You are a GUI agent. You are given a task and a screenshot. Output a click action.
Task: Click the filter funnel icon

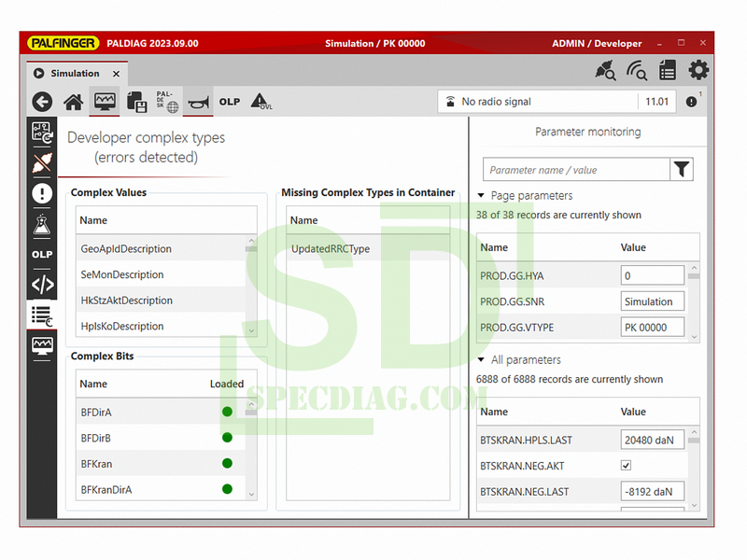[683, 169]
